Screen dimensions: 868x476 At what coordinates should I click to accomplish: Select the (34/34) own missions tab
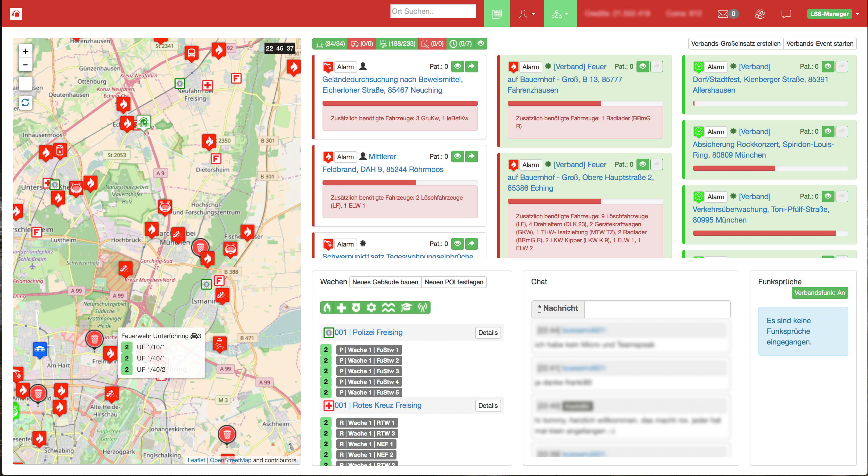tap(330, 43)
